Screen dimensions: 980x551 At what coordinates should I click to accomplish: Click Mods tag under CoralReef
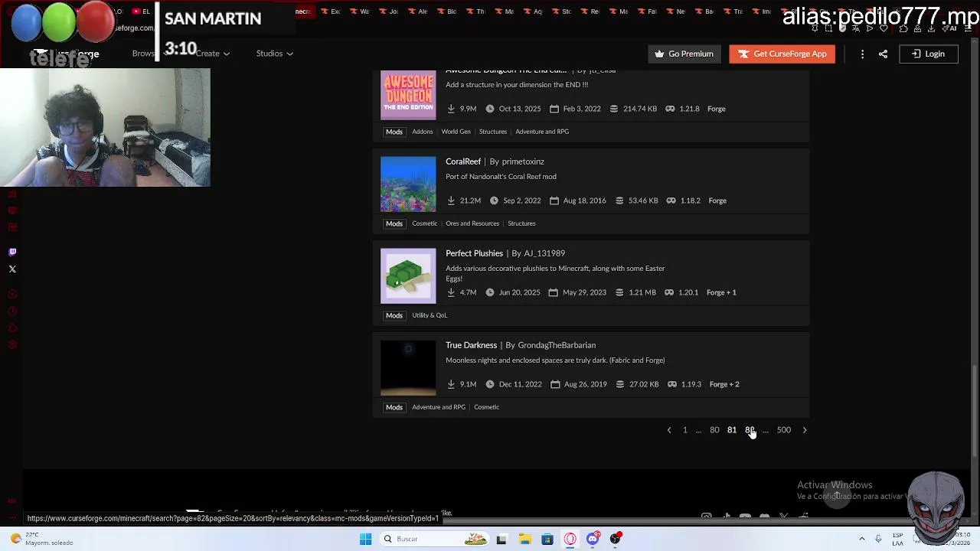coord(394,223)
